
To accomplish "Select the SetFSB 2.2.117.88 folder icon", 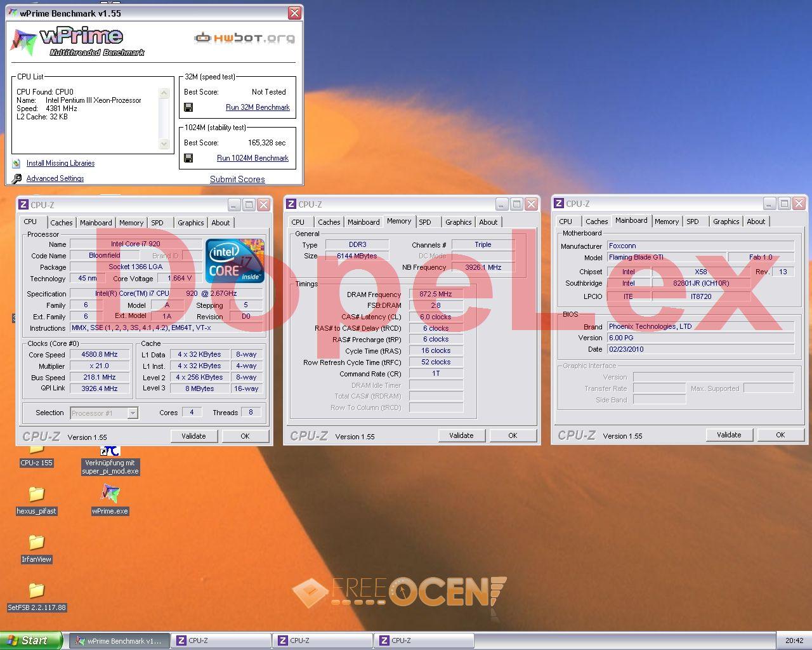I will (x=37, y=590).
